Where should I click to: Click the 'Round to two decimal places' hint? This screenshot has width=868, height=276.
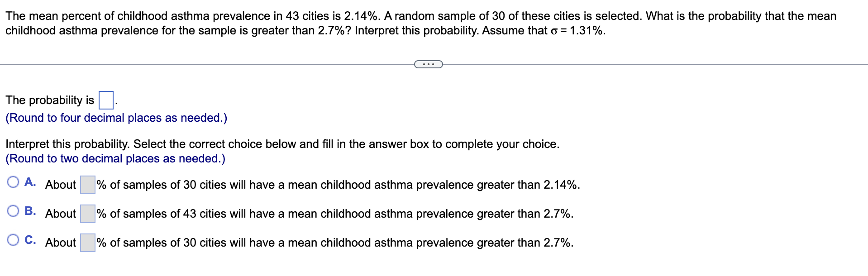(115, 158)
